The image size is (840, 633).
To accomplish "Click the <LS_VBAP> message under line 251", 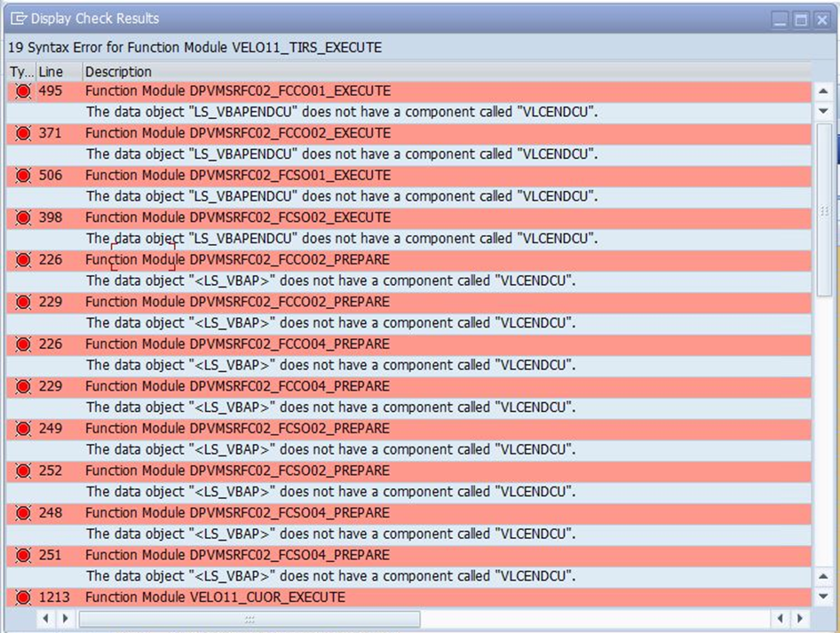I will [331, 576].
